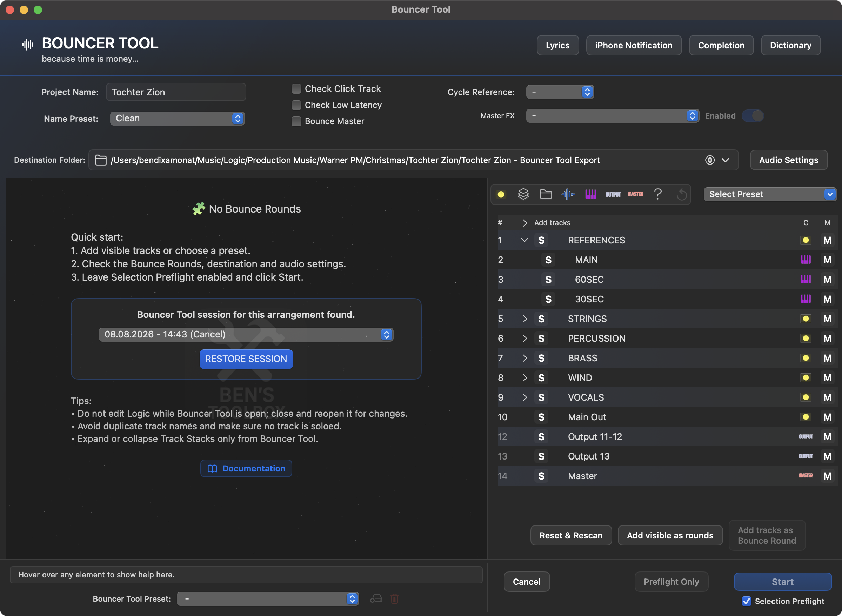Click the piano keys icon on 60SEC row
Viewport: 842px width, 616px height.
pos(806,280)
